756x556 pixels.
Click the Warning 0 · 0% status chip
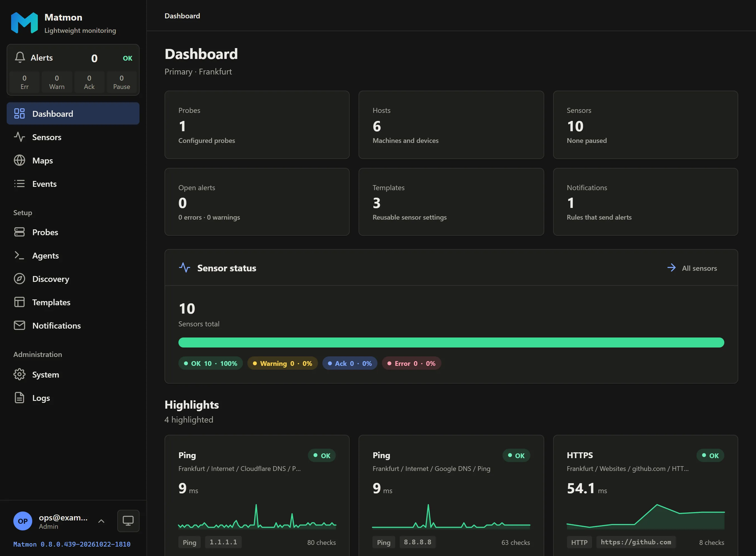point(283,364)
